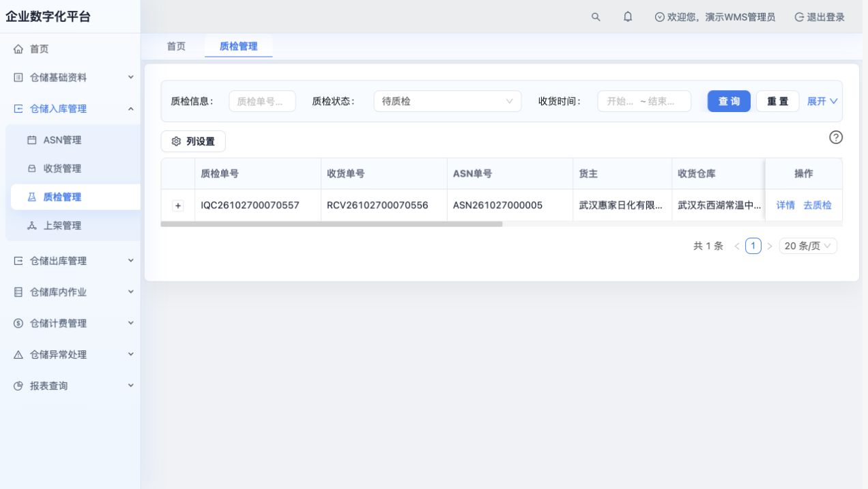Open 收货管理 in sidebar
868x489 pixels.
click(x=62, y=169)
